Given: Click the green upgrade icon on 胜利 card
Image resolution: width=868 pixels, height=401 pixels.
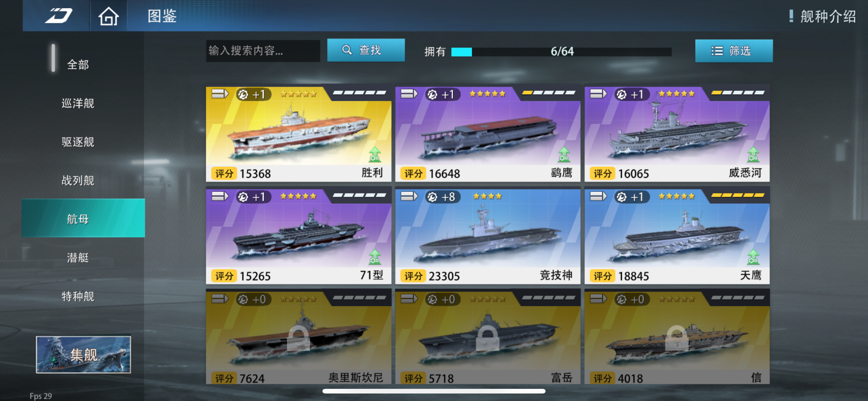Looking at the screenshot, I should (x=374, y=155).
